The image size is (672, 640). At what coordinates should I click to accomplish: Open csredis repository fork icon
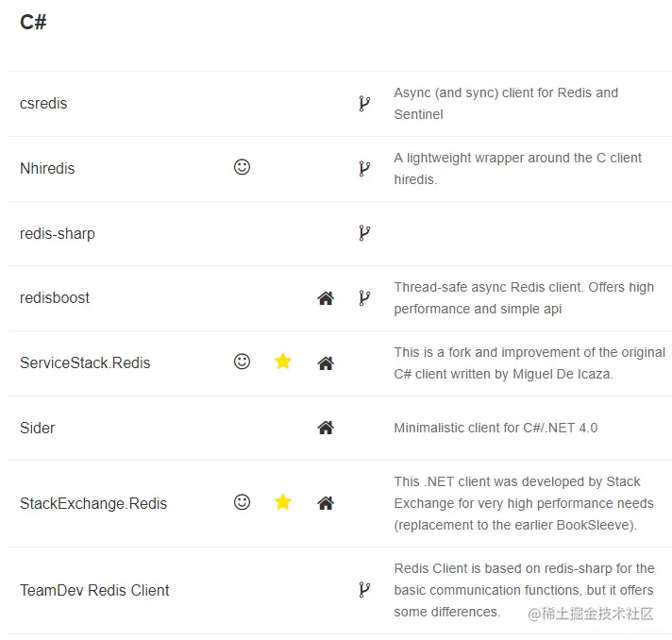[x=364, y=104]
